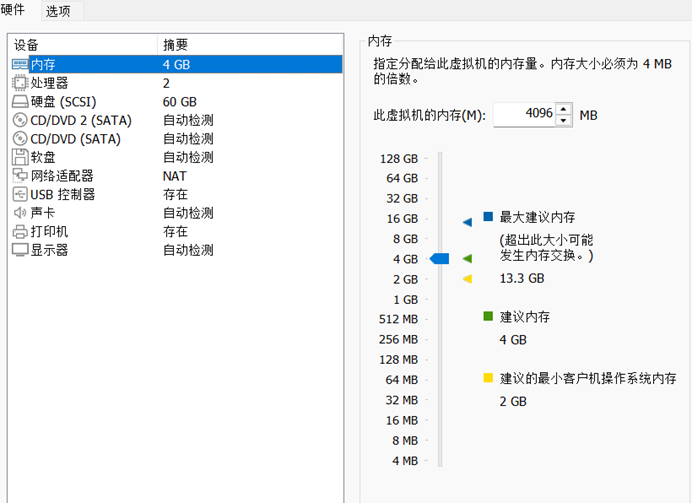Image resolution: width=692 pixels, height=503 pixels.
Task: Click the 摘要 column header
Action: coord(250,45)
